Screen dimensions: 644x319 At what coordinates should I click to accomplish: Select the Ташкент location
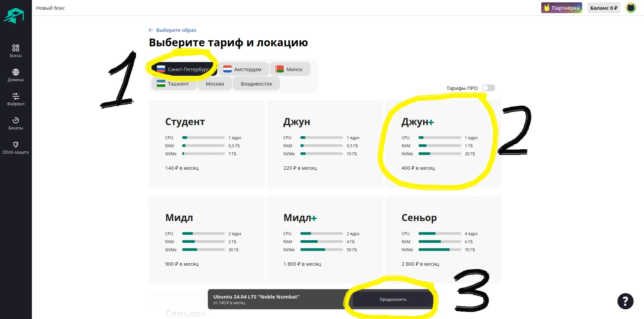point(174,84)
